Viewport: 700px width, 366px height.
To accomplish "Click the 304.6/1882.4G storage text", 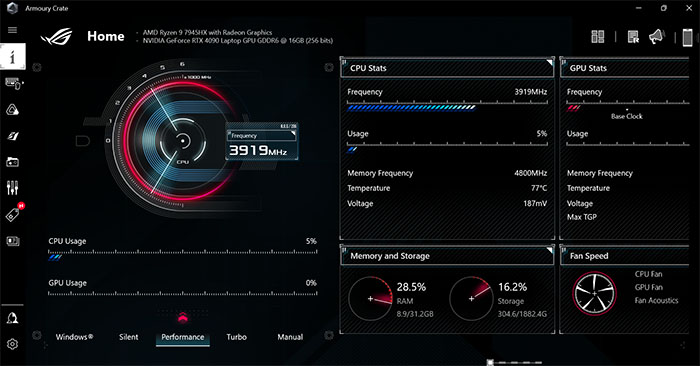I will [522, 314].
